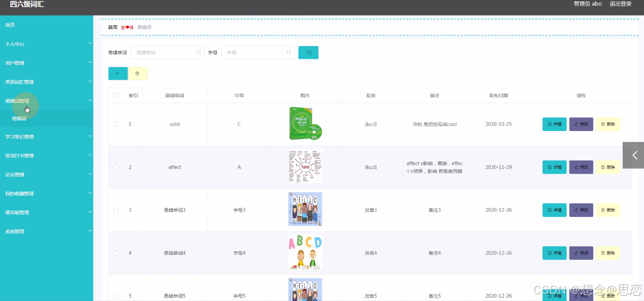644x301 pixels.
Task: Expand 学习笔记管理 using its chevron
Action: [90, 137]
